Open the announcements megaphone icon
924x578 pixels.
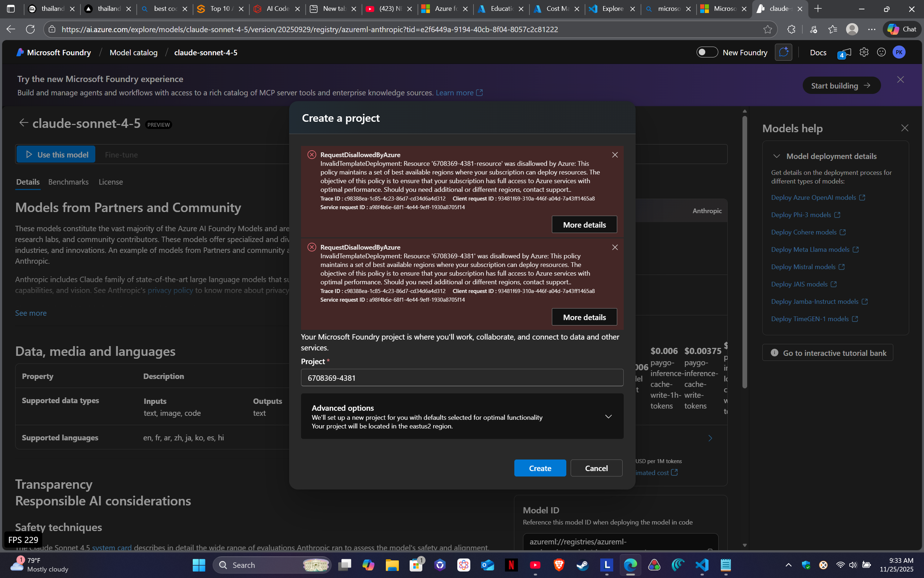coord(845,53)
